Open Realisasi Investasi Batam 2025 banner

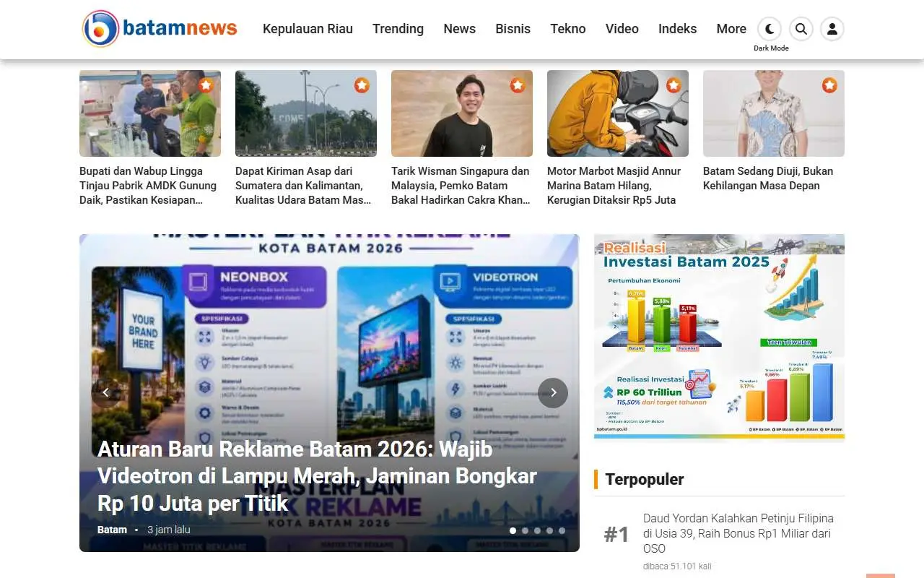pyautogui.click(x=719, y=337)
